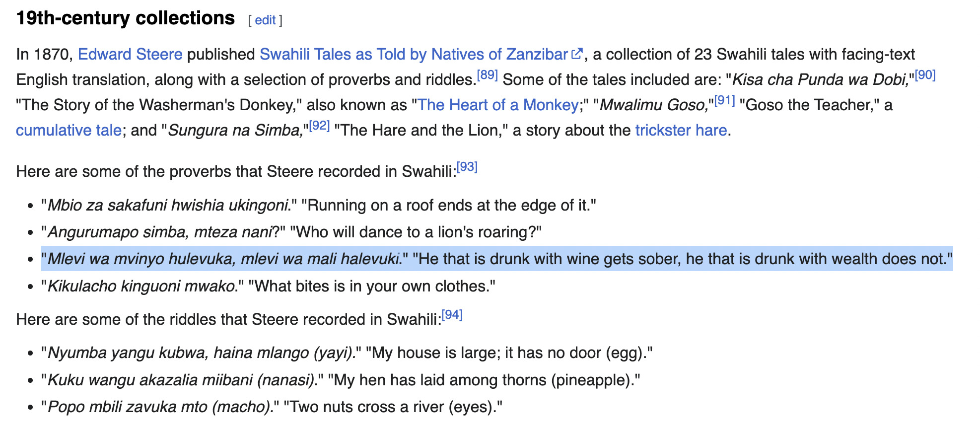Jump to reference footnote 89
This screenshot has height=429, width=980.
(487, 75)
